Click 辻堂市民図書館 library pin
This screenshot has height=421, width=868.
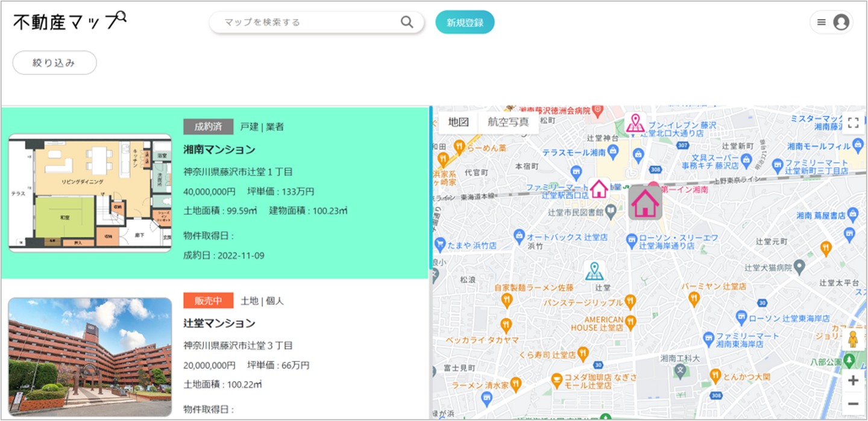pos(611,211)
